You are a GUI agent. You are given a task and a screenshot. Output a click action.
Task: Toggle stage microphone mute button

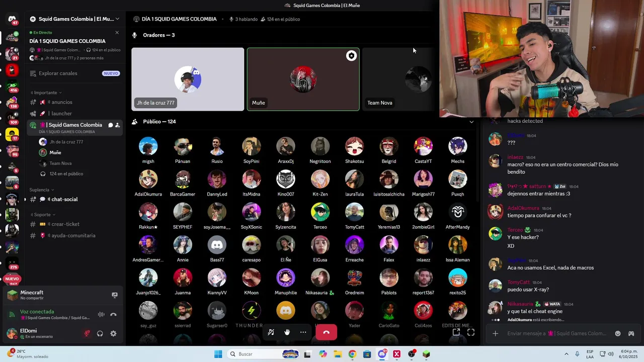pos(271,332)
